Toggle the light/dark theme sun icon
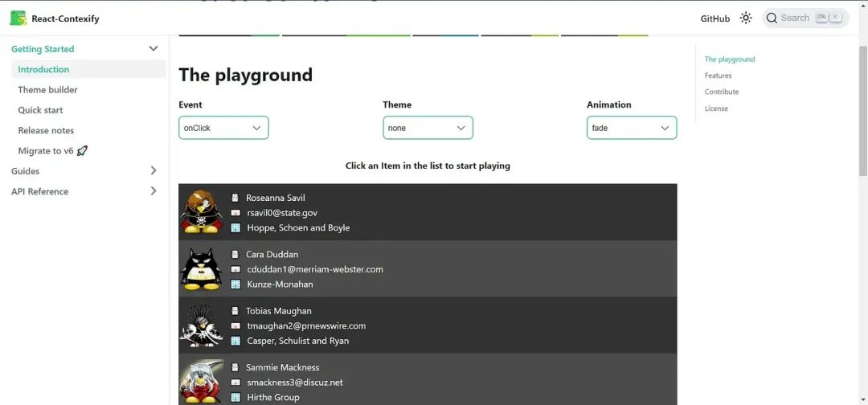Viewport: 868px width, 405px height. click(746, 18)
